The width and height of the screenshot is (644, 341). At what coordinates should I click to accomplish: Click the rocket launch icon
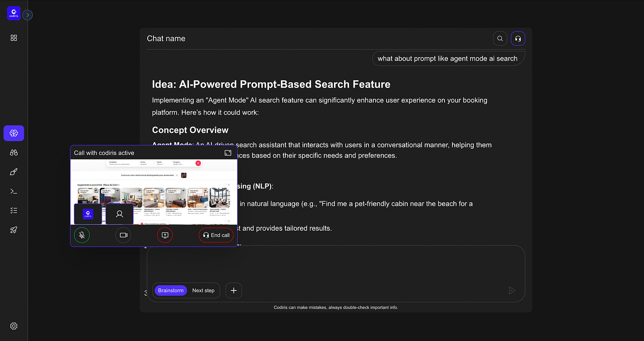(x=14, y=230)
